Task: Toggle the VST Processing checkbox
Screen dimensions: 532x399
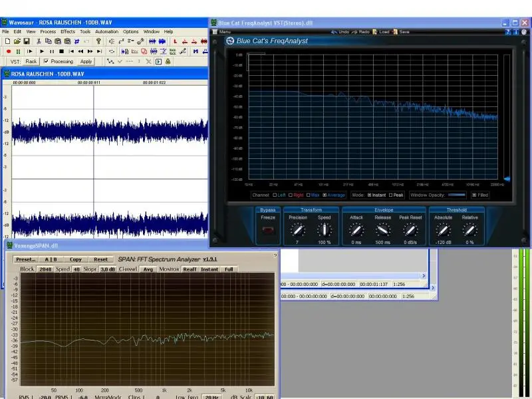Action: 46,61
